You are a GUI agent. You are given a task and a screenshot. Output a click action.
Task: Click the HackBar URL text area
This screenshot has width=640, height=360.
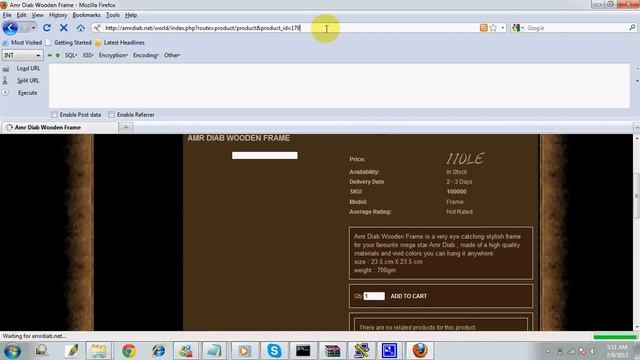click(x=339, y=86)
